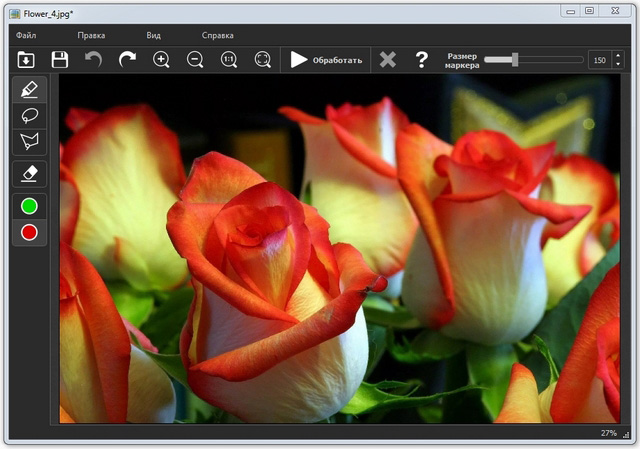The image size is (640, 449).
Task: Click the marker size slider handle
Action: coord(514,60)
